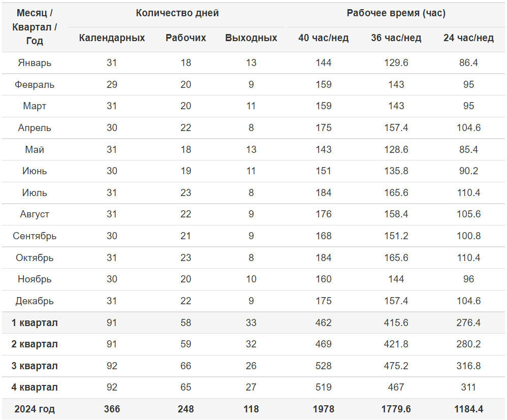Click the 4 квартал value 519
This screenshot has width=507, height=420.
pyautogui.click(x=323, y=387)
